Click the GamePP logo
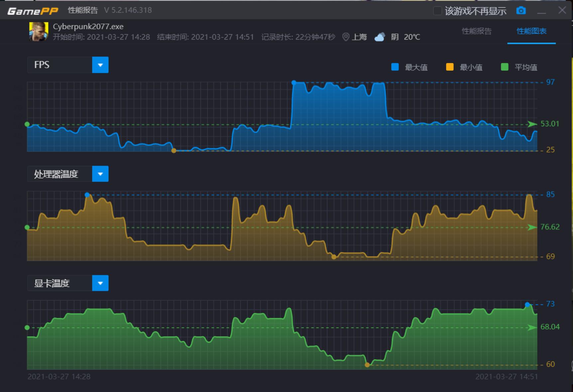Screen dimensions: 573x392 pos(33,11)
